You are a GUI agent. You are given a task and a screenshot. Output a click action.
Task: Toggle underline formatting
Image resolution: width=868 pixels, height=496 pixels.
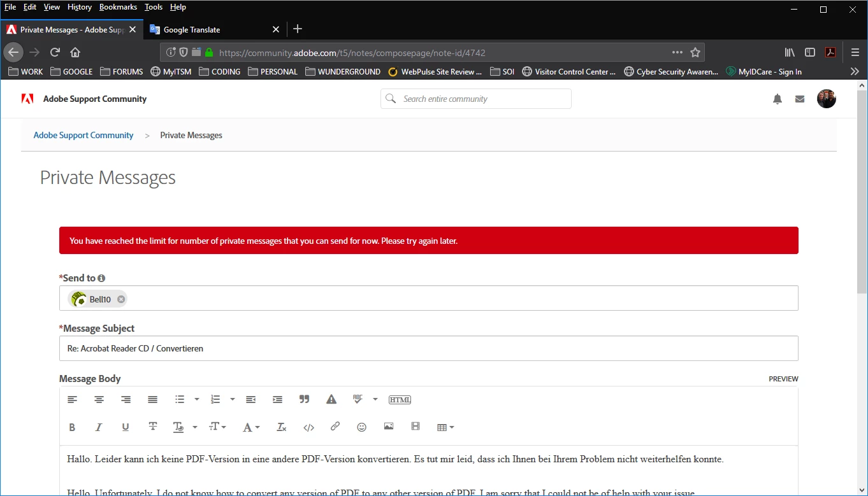[x=126, y=427]
